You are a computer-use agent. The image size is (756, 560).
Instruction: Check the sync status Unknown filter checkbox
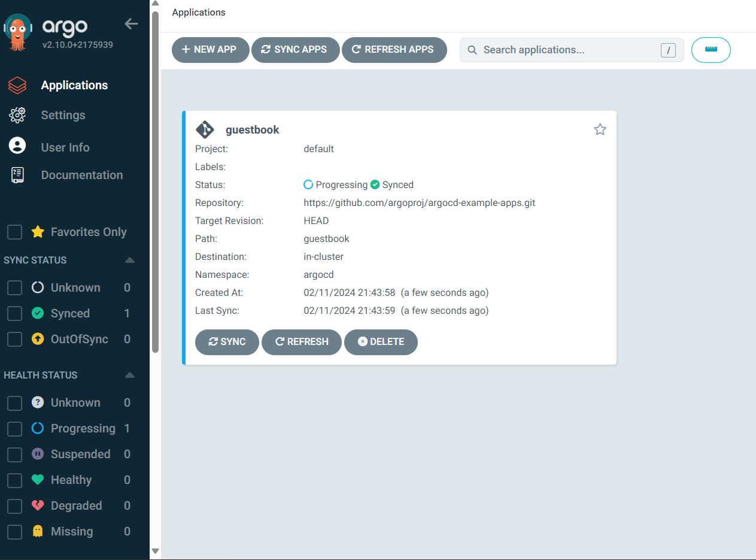click(x=14, y=288)
